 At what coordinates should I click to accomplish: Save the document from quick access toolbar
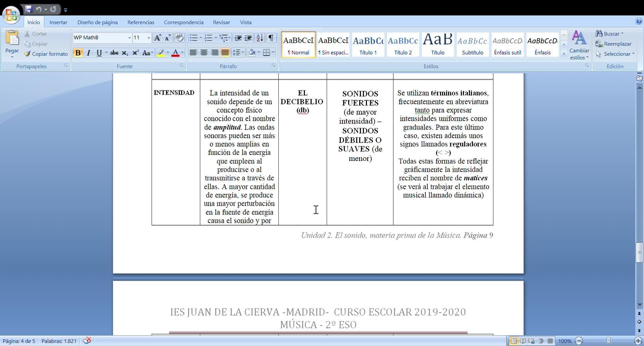pos(29,9)
